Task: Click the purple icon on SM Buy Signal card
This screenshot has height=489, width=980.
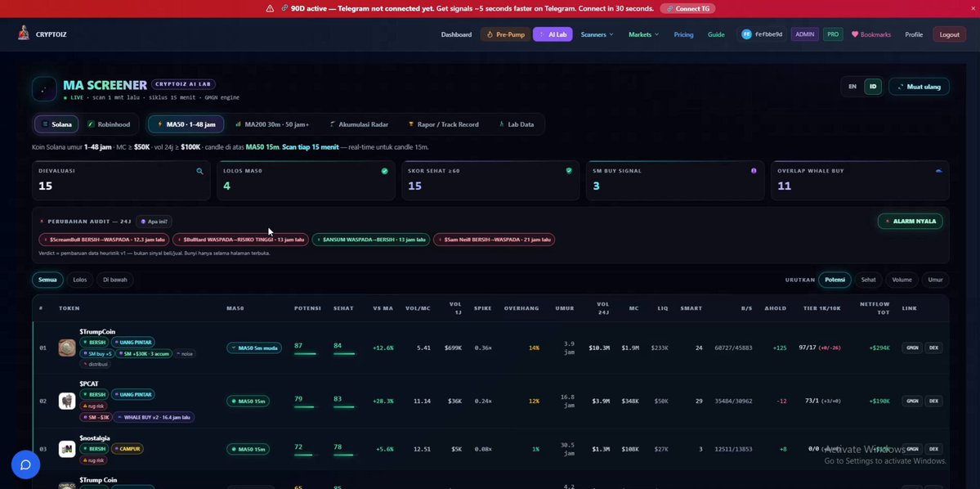Action: pyautogui.click(x=754, y=171)
